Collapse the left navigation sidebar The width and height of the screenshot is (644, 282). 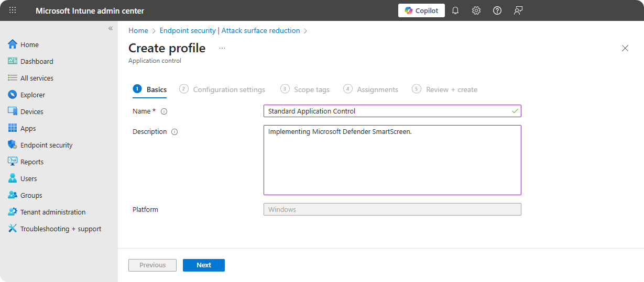[x=111, y=28]
